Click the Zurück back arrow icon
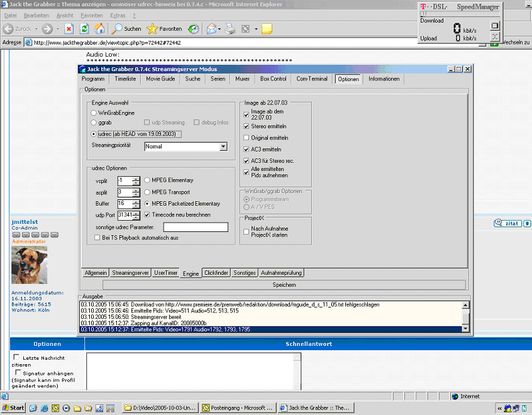 (8, 29)
